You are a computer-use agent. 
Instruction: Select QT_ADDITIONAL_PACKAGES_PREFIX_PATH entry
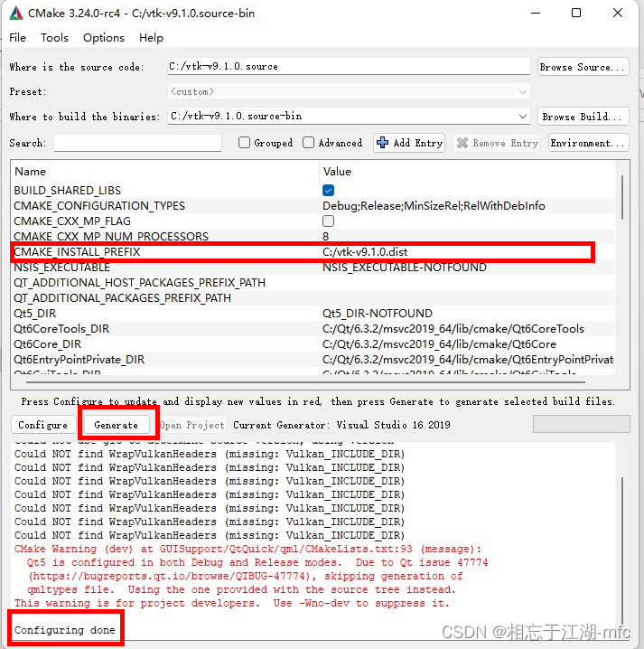(123, 297)
